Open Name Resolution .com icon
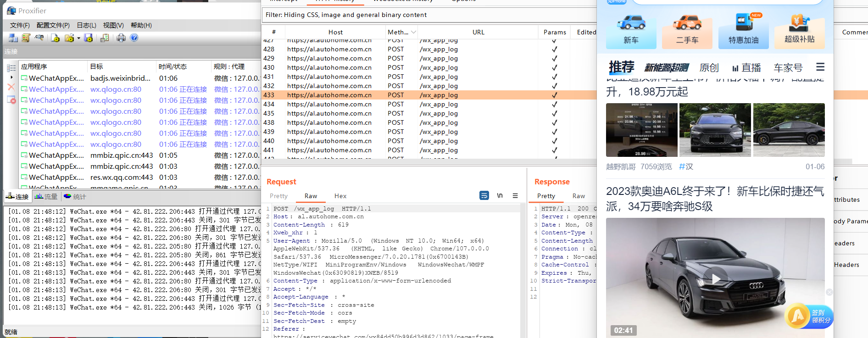The image size is (868, 338). pos(39,38)
